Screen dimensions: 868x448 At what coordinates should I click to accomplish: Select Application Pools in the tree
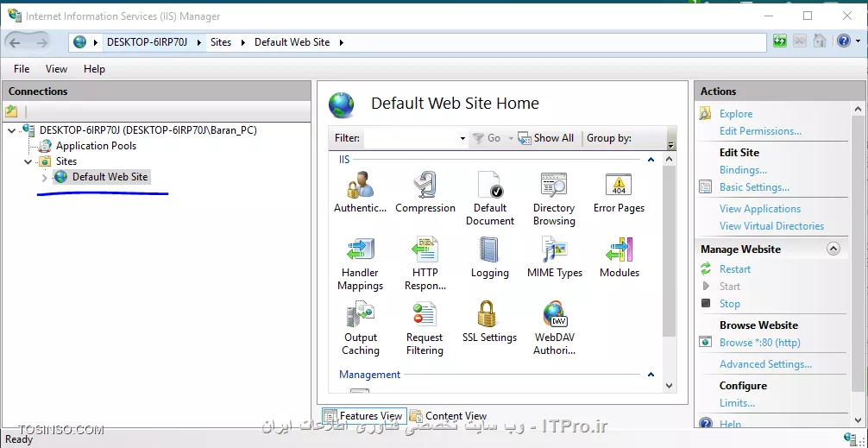(96, 146)
